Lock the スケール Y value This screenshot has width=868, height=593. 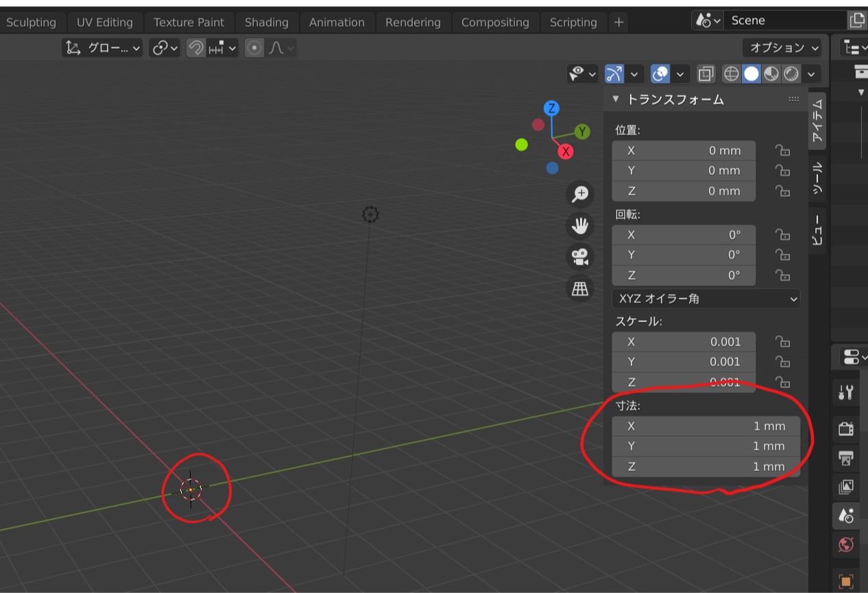[x=782, y=362]
